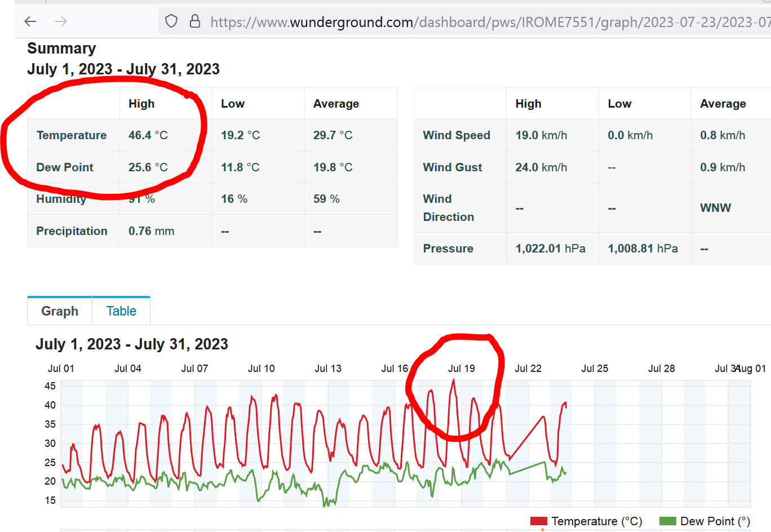Go back using the browser back arrow
This screenshot has height=532, width=771.
coord(30,21)
